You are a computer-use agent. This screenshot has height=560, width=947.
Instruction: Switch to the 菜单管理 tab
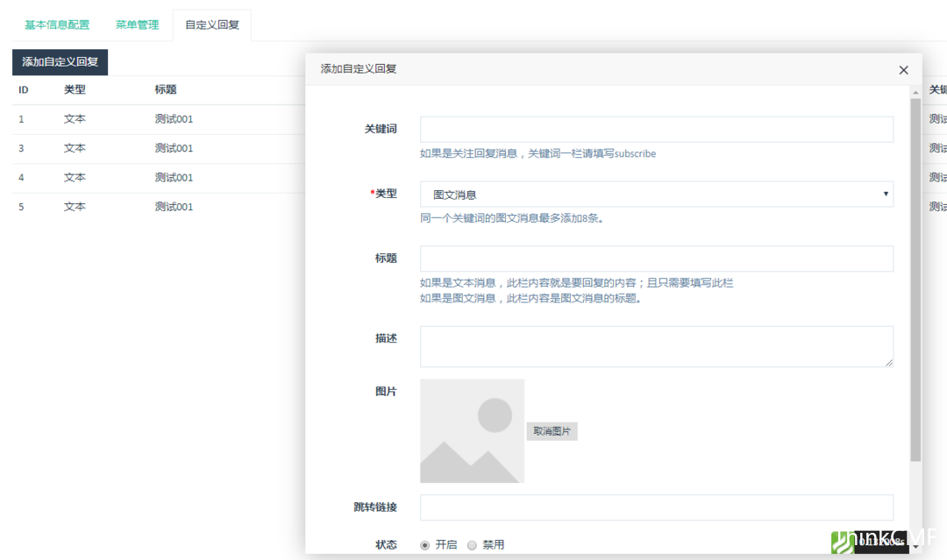click(x=137, y=25)
